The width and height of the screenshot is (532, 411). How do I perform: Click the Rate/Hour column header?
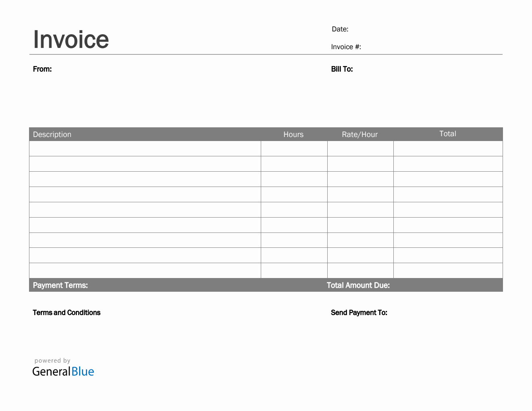[x=360, y=134]
